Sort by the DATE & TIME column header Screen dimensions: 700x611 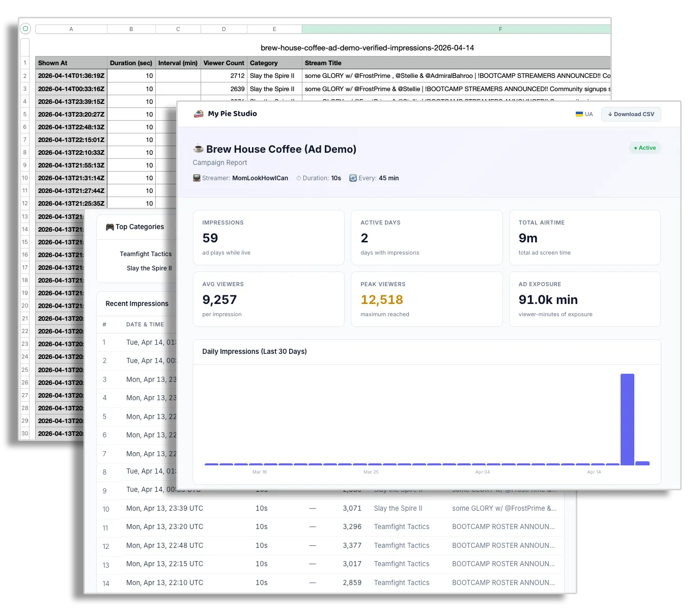tap(145, 324)
